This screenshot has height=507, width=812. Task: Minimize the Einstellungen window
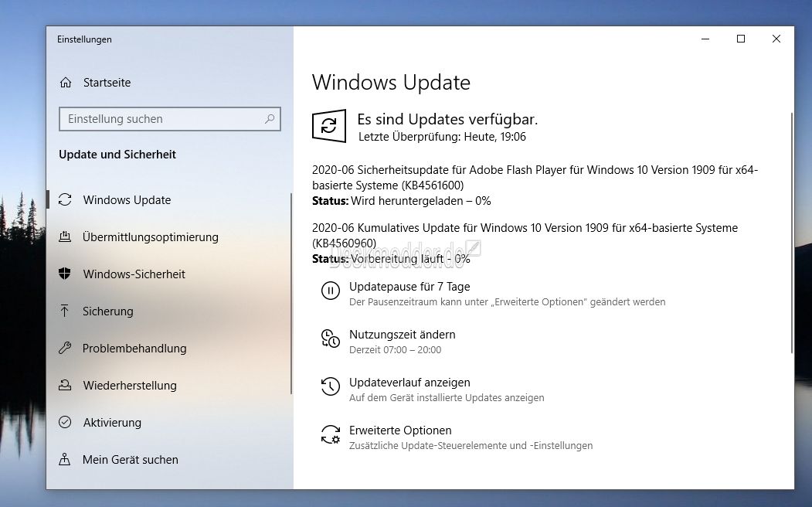705,39
